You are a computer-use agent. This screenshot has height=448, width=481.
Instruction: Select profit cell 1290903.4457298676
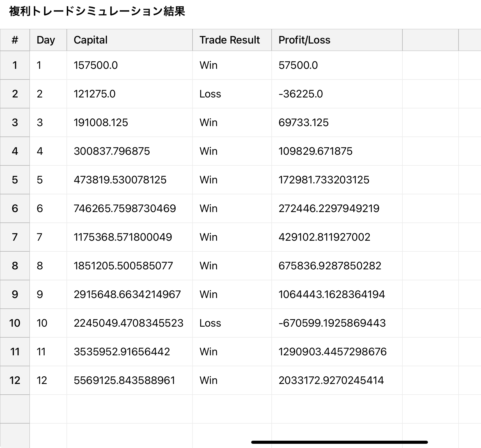(x=333, y=352)
